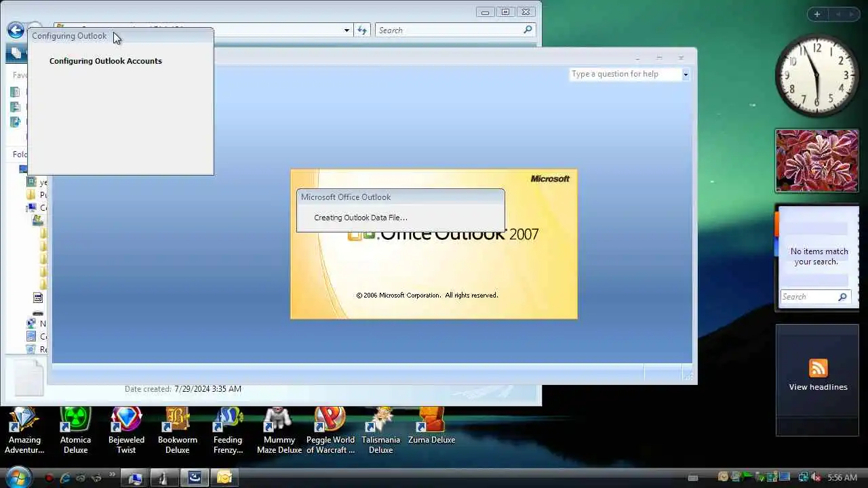This screenshot has height=488, width=868.
Task: Click the Date created text in Explorer
Action: (183, 389)
